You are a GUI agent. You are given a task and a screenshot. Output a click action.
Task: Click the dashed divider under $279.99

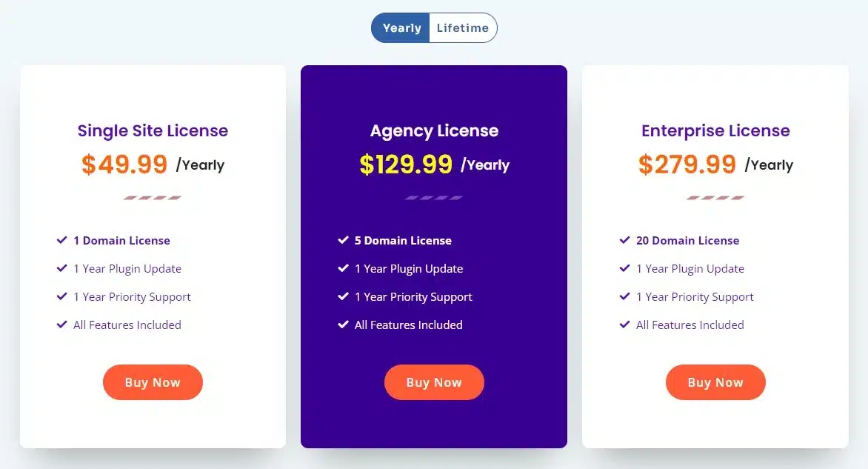(715, 198)
